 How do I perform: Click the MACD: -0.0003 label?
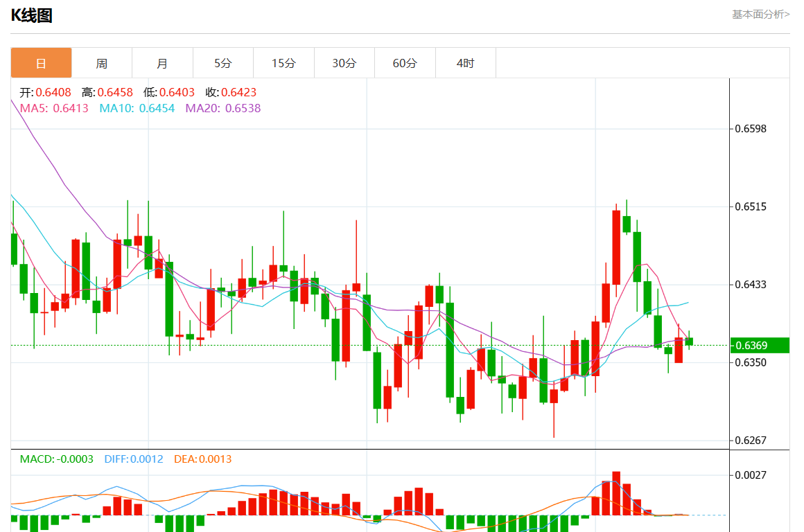56,459
